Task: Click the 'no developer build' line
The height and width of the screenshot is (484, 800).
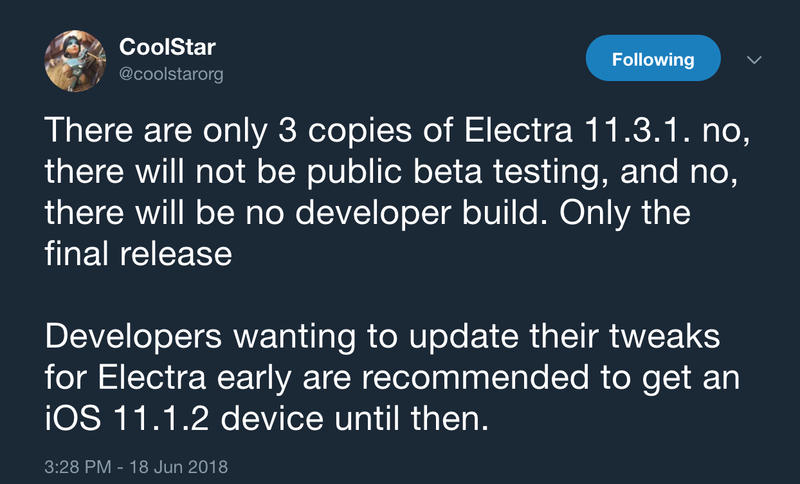Action: [367, 213]
